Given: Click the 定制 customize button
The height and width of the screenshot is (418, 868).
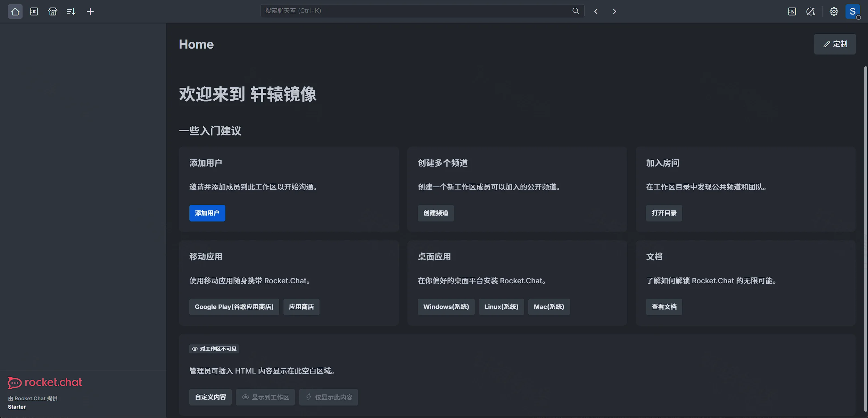Looking at the screenshot, I should [x=835, y=44].
